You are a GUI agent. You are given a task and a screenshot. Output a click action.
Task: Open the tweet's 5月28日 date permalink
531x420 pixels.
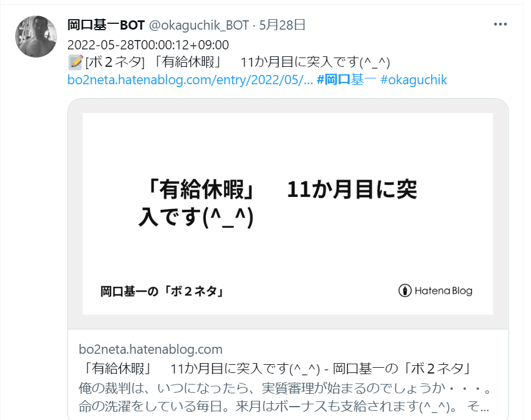coord(283,25)
